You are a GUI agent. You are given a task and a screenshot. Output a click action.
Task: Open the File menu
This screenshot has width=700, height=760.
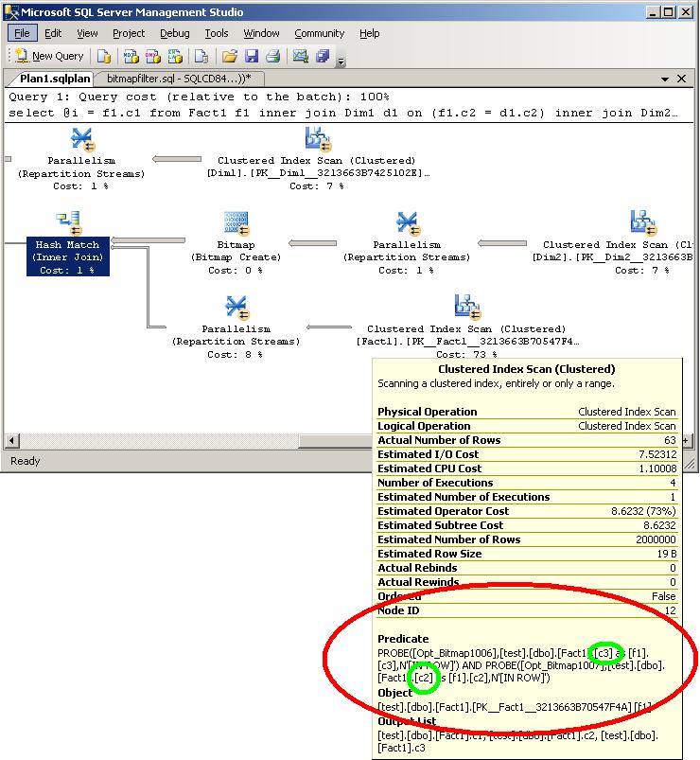click(22, 33)
